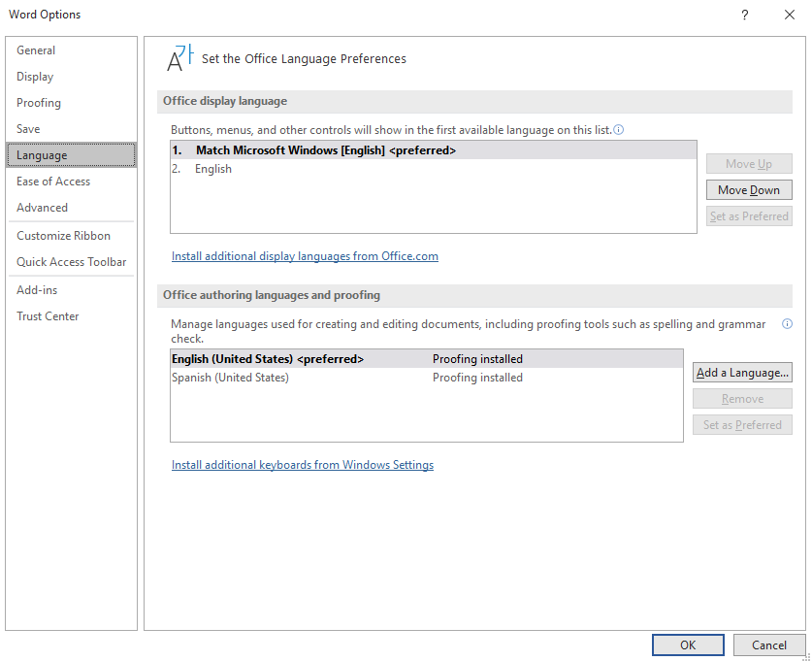
Task: Click 'Proofing installed' status for Spanish
Action: point(477,378)
